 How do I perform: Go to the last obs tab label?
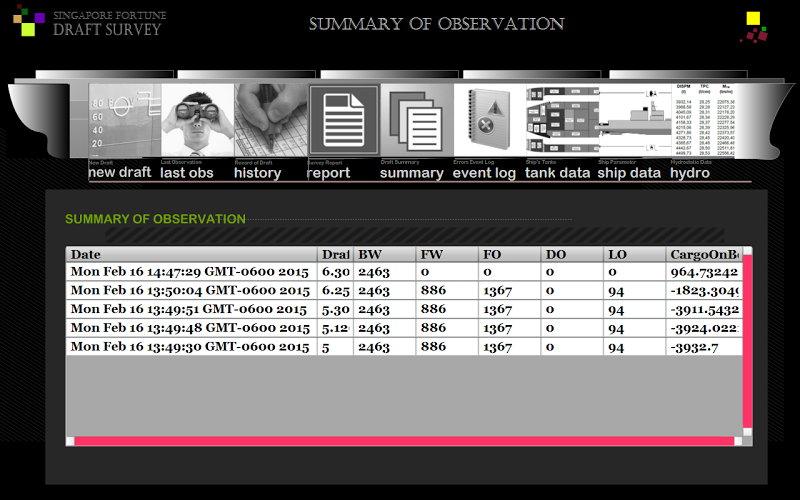[187, 173]
